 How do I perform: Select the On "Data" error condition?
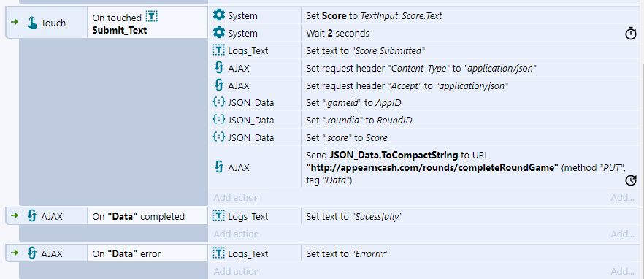click(147, 253)
